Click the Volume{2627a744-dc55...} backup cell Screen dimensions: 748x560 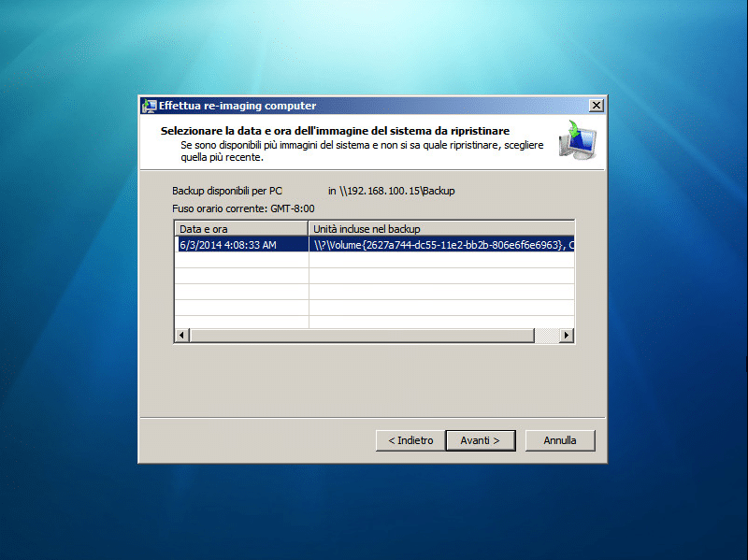(x=441, y=245)
